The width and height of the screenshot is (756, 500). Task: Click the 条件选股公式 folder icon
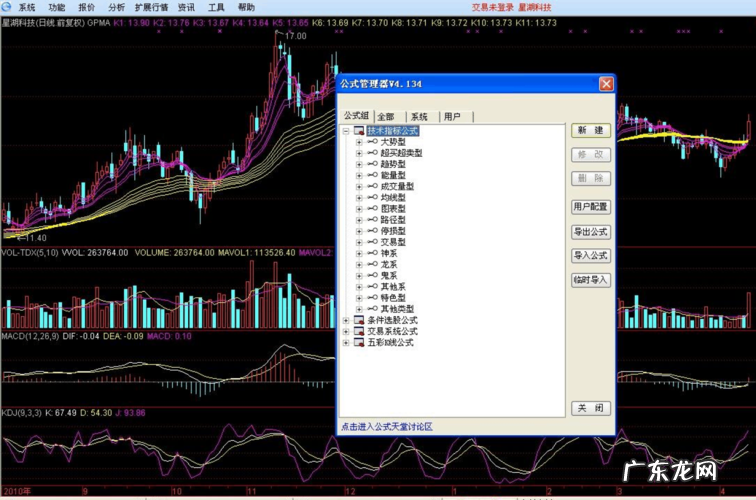pyautogui.click(x=359, y=320)
